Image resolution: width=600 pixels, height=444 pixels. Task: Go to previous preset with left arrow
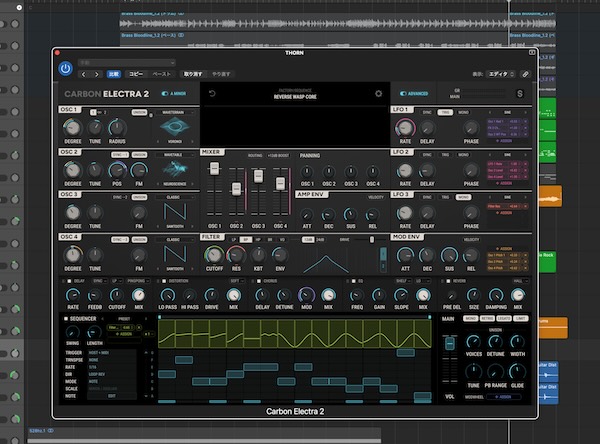[84, 74]
